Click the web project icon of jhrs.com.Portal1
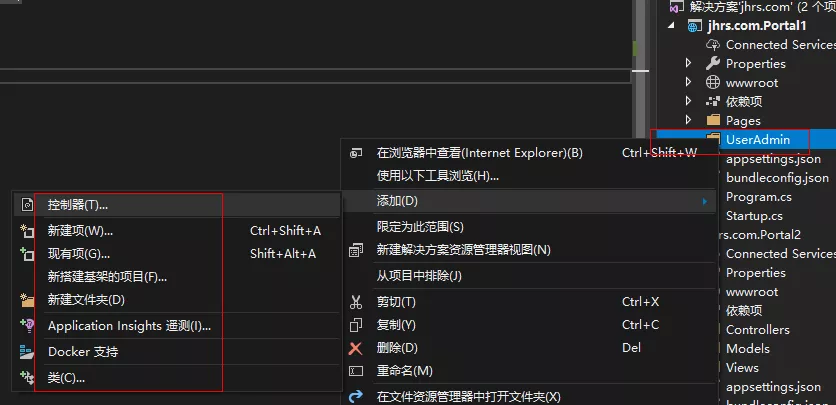Image resolution: width=836 pixels, height=405 pixels. coord(694,26)
